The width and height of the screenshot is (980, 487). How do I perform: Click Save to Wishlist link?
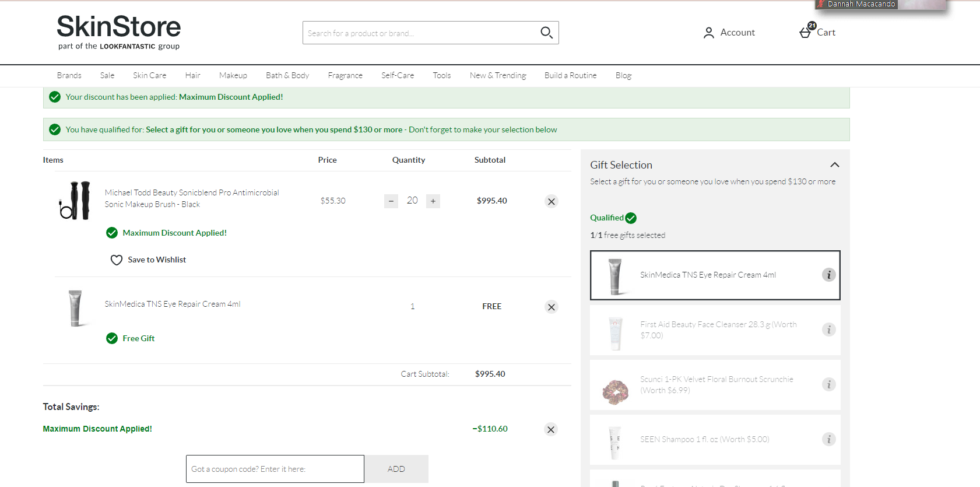(x=157, y=260)
